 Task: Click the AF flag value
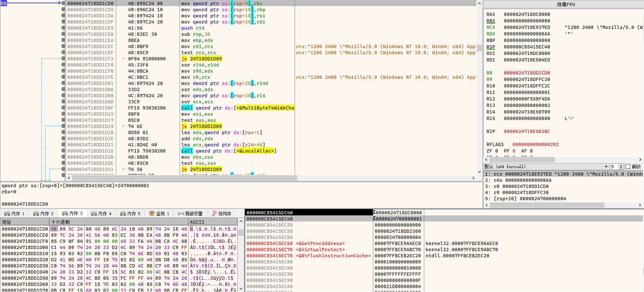coord(531,151)
